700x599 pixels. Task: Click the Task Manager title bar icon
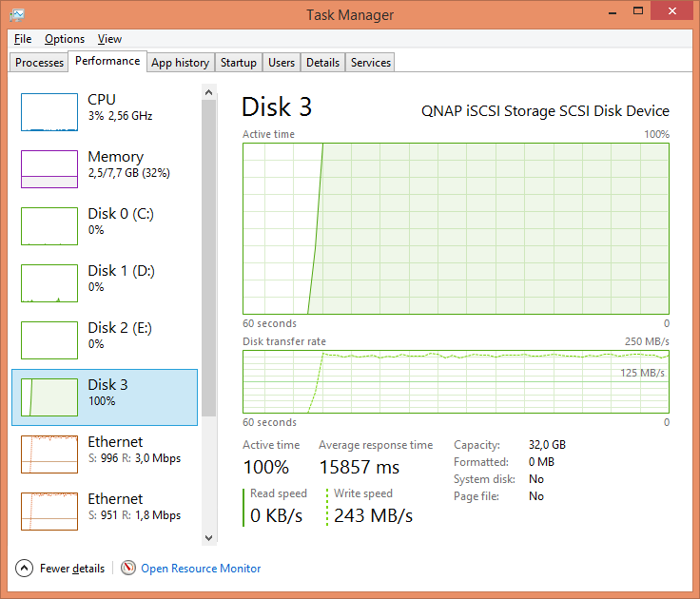click(x=18, y=14)
